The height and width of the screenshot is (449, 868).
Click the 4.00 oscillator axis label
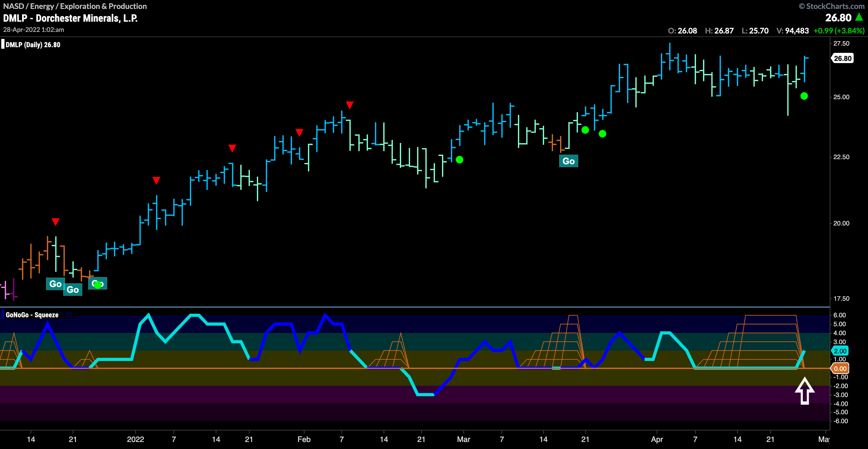click(x=839, y=333)
